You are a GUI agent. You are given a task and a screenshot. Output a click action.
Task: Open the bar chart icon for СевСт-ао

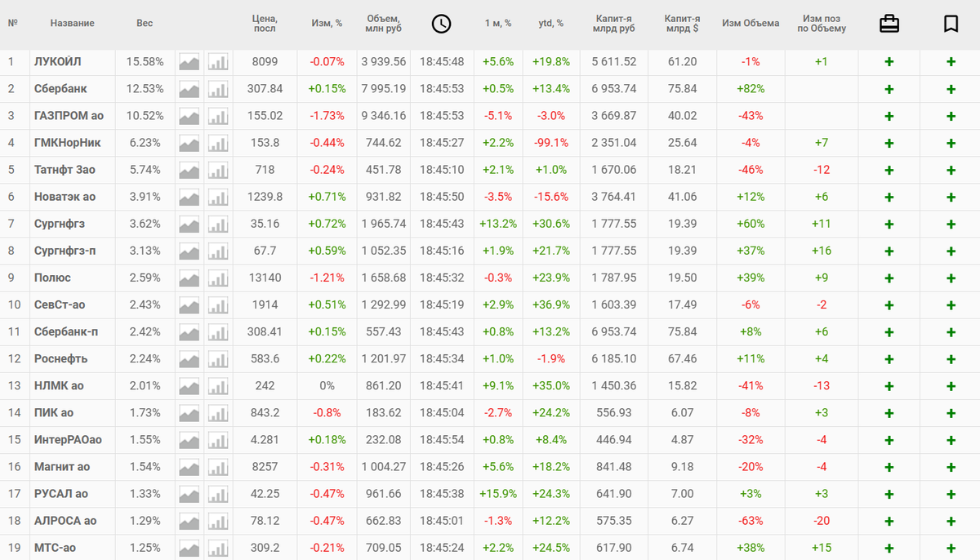(218, 304)
